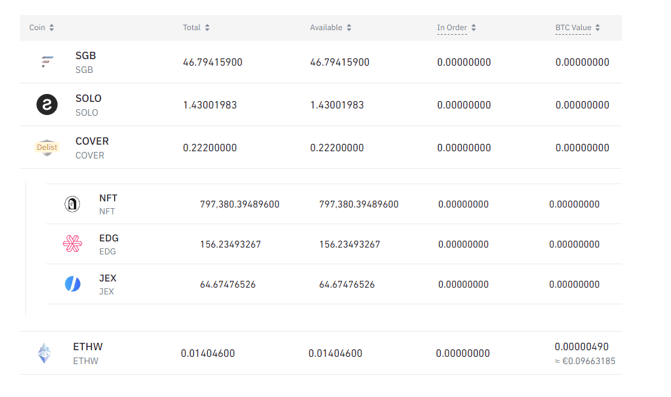Click EDG In Order value
The image size is (671, 397).
coord(463,244)
